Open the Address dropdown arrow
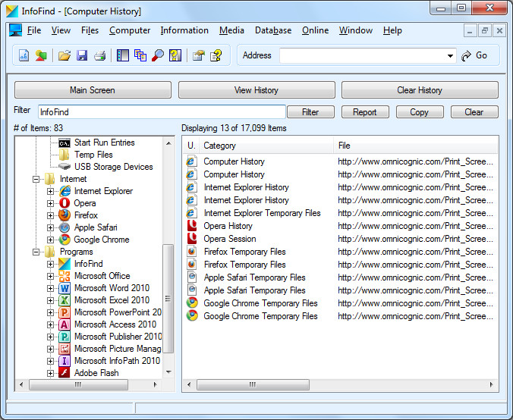This screenshot has height=420, width=513. 450,56
